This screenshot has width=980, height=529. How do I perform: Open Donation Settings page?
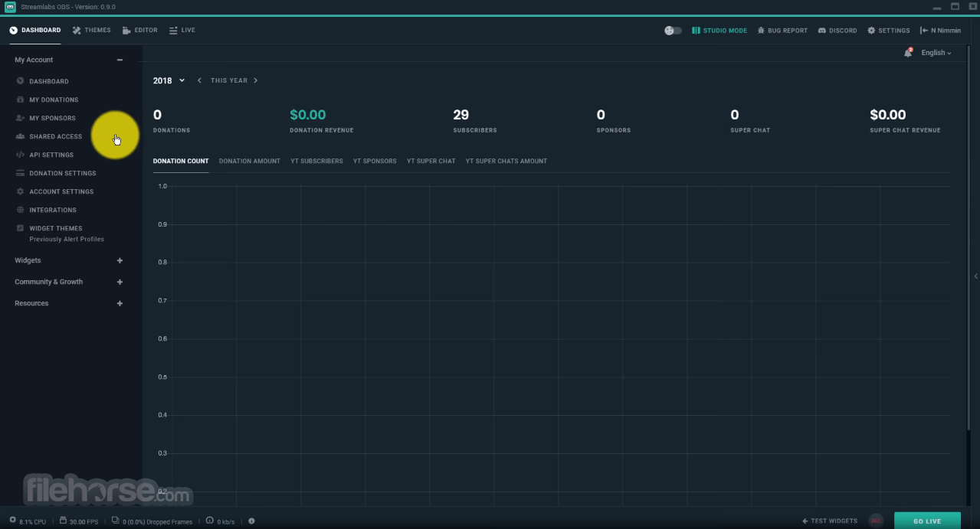click(x=63, y=173)
